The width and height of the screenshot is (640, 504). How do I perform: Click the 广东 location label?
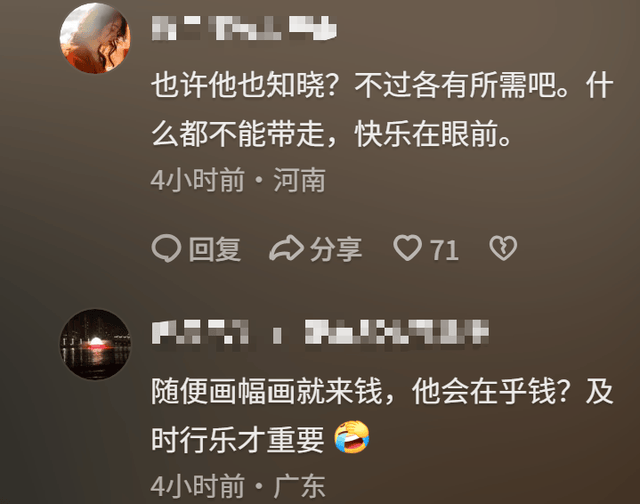pos(299,486)
